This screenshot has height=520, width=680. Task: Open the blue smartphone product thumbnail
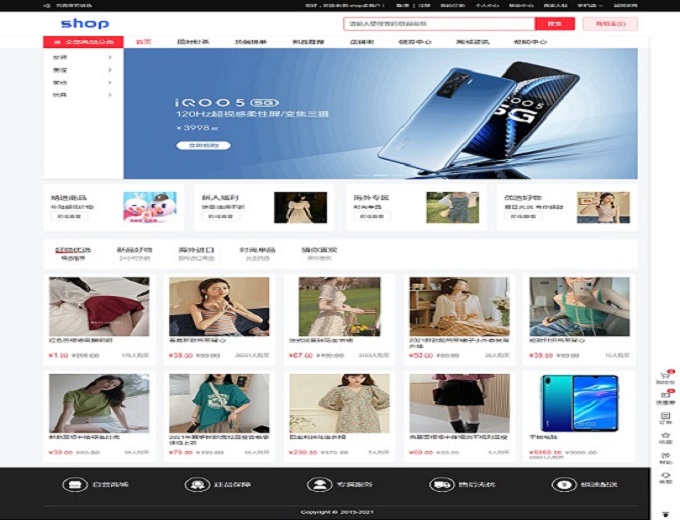coord(579,404)
